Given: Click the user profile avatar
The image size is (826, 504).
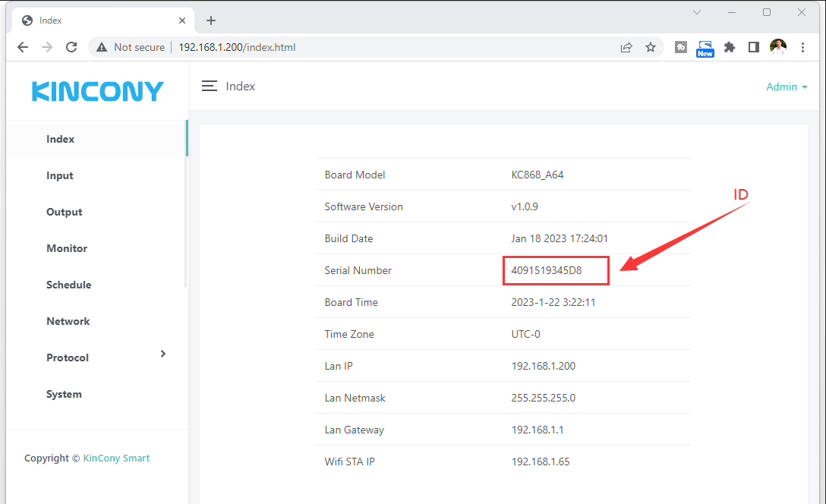Looking at the screenshot, I should (x=778, y=47).
